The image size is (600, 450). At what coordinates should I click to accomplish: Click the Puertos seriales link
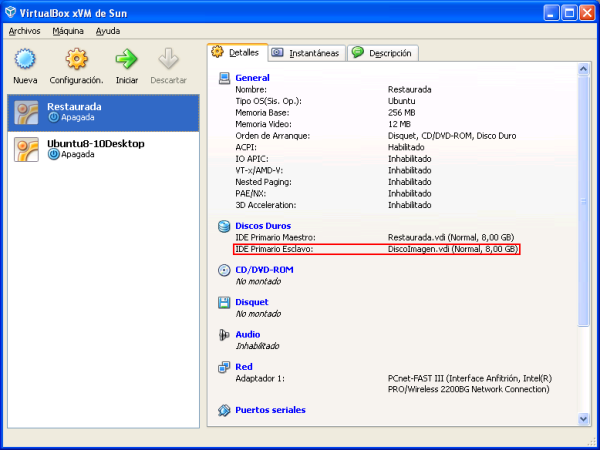point(270,410)
